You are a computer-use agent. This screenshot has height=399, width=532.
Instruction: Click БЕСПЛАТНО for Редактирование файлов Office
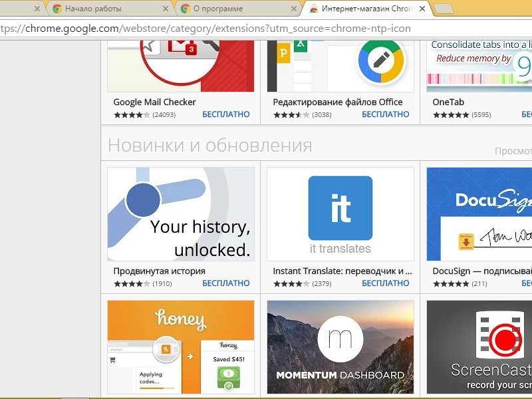tap(386, 114)
